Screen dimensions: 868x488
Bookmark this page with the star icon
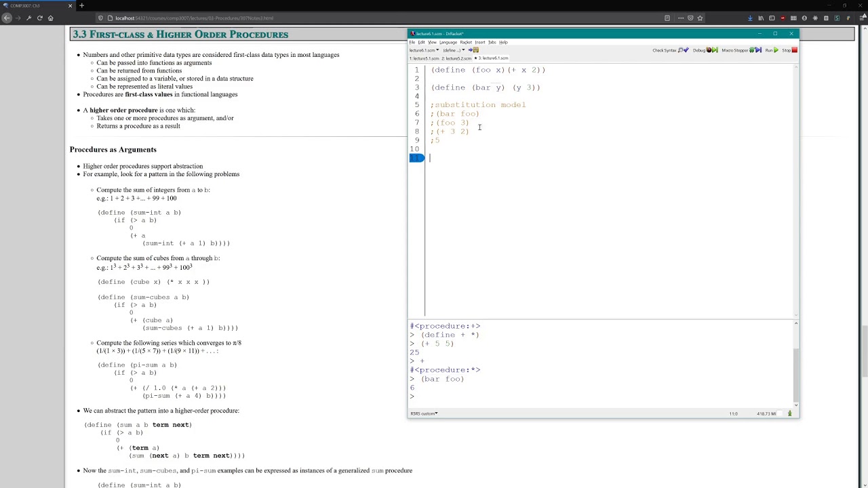700,18
